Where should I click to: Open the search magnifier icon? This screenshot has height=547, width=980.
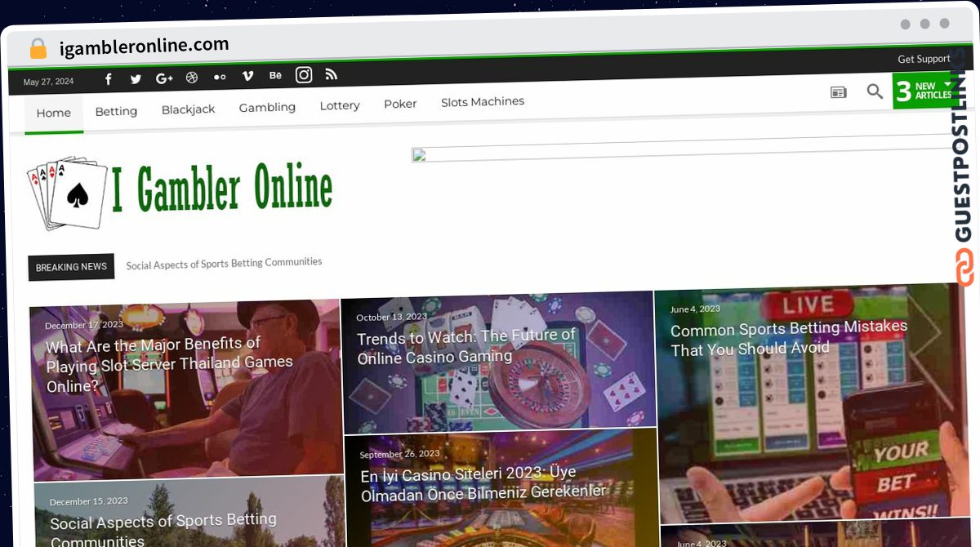[875, 91]
